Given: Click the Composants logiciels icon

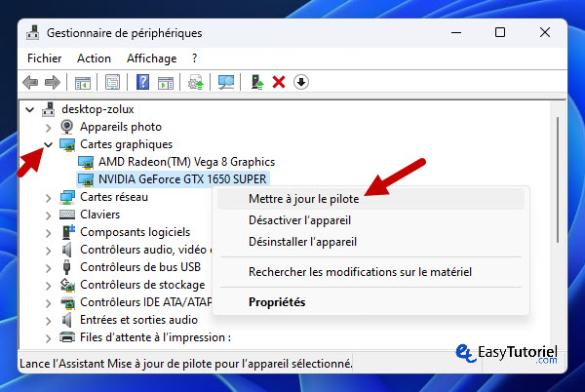Looking at the screenshot, I should tap(68, 232).
